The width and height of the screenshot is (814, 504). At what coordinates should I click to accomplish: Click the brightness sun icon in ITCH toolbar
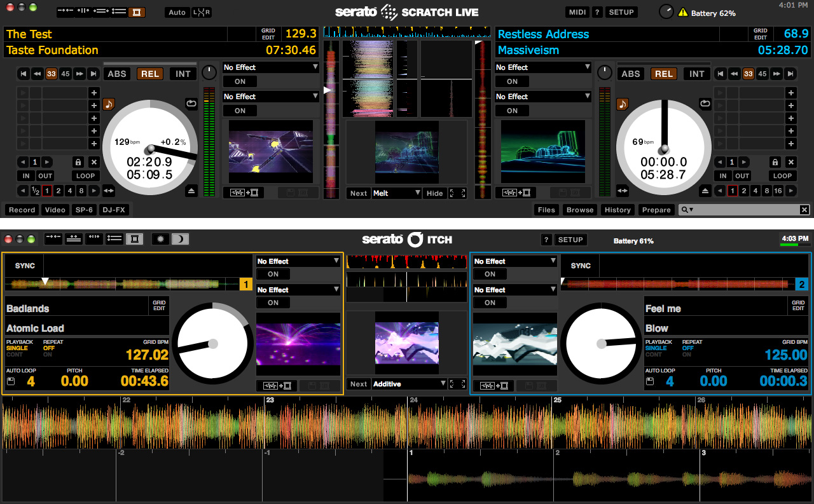click(x=160, y=239)
